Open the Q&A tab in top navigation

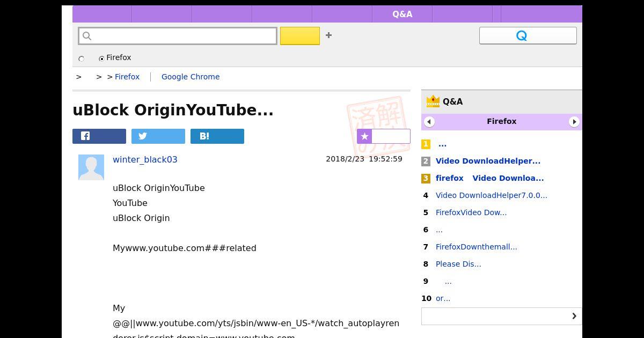click(402, 14)
